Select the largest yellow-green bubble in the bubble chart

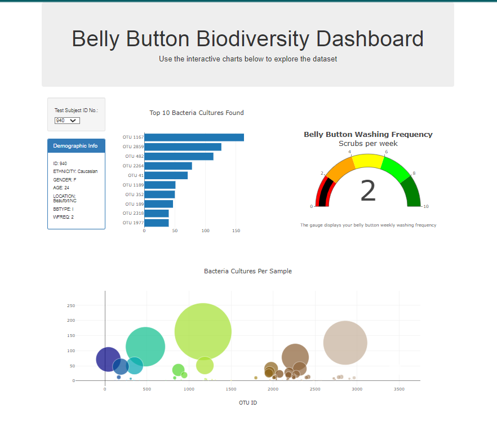pyautogui.click(x=203, y=331)
